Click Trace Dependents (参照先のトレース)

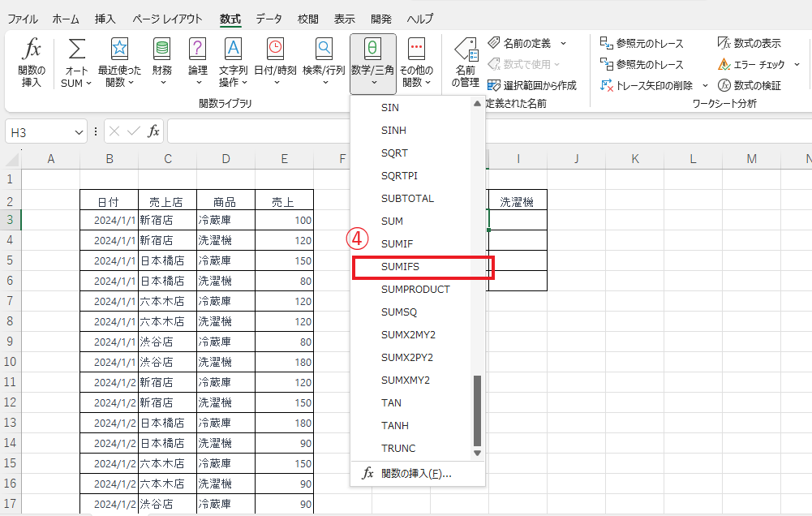(642, 64)
